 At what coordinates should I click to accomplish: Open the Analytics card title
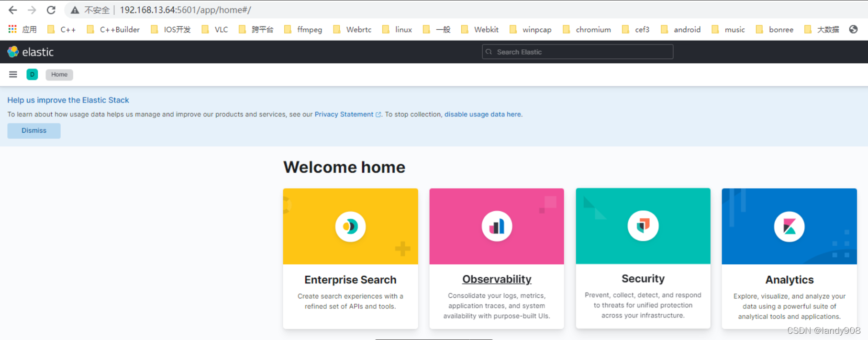(x=790, y=280)
